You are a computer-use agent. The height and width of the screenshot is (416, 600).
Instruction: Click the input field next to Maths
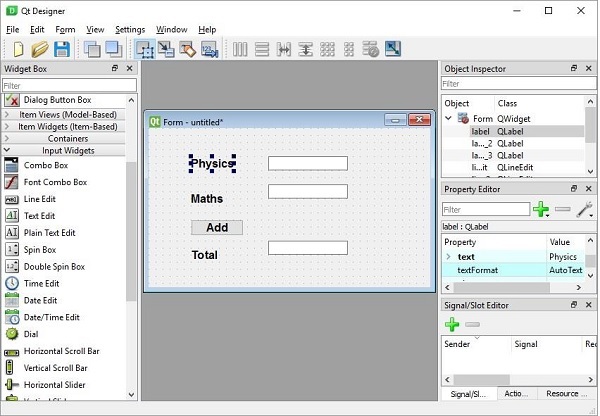tap(307, 191)
